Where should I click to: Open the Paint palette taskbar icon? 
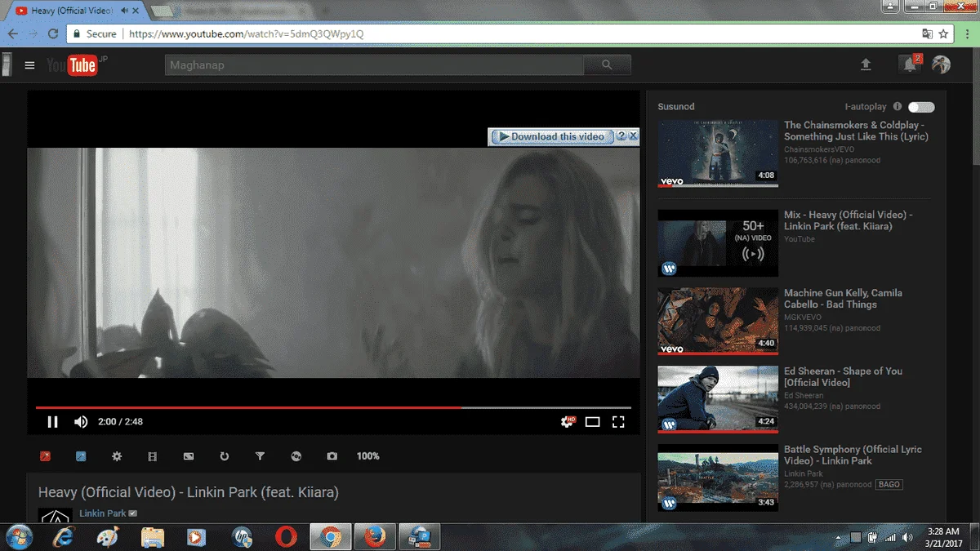(108, 537)
